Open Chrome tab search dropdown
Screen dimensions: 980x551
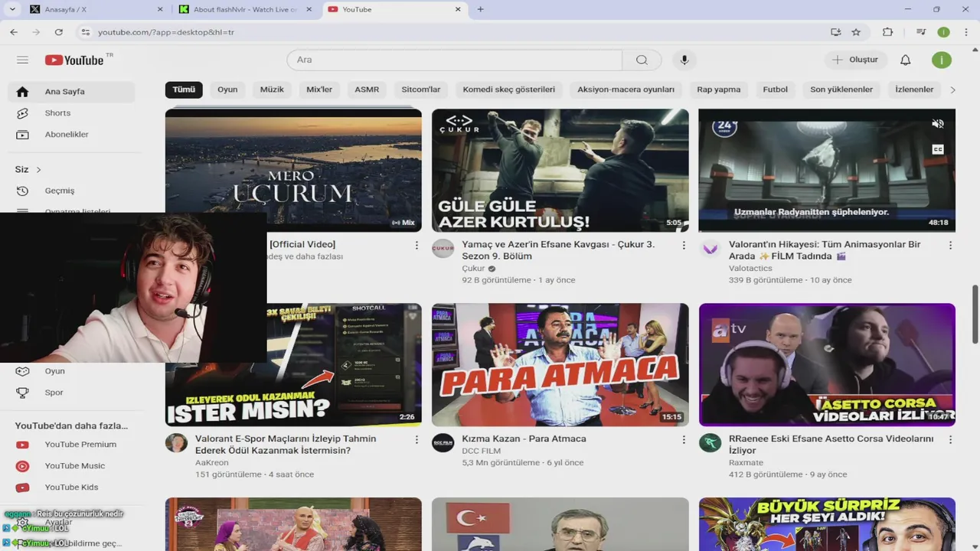(x=12, y=9)
